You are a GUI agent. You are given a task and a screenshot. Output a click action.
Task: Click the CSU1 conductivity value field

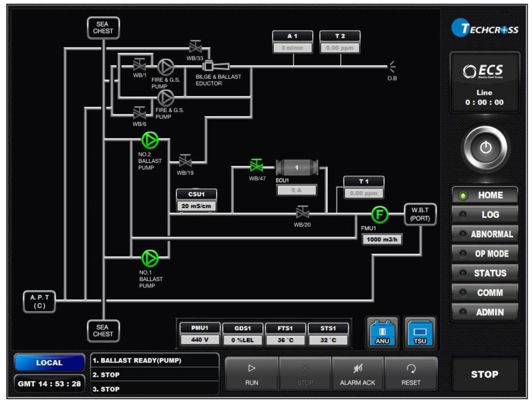click(x=197, y=206)
